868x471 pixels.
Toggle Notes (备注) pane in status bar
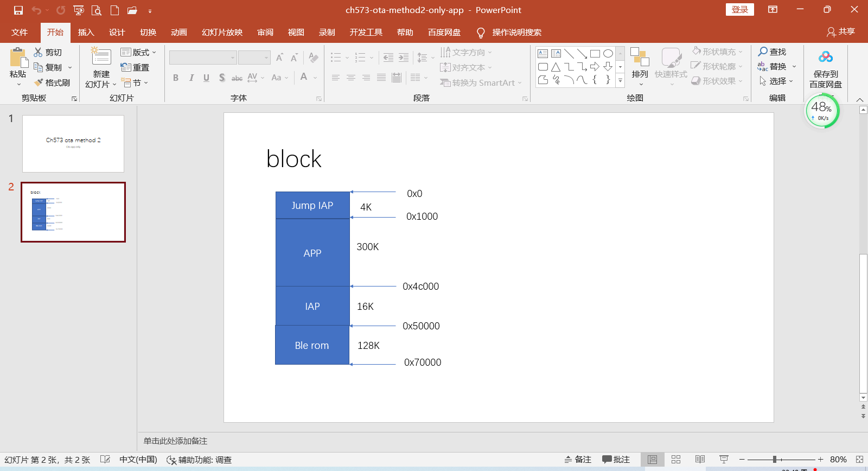577,460
